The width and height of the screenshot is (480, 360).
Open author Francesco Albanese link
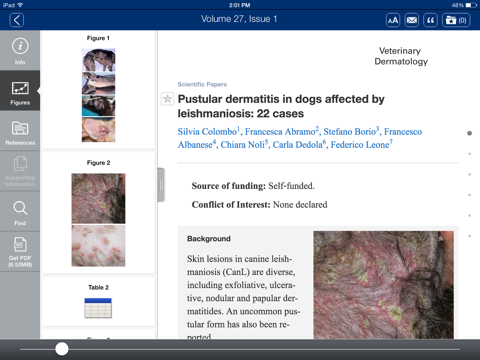pyautogui.click(x=300, y=138)
